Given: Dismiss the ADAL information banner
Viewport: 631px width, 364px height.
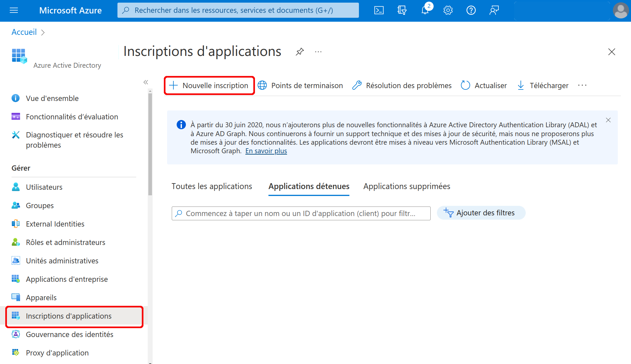Looking at the screenshot, I should point(608,120).
